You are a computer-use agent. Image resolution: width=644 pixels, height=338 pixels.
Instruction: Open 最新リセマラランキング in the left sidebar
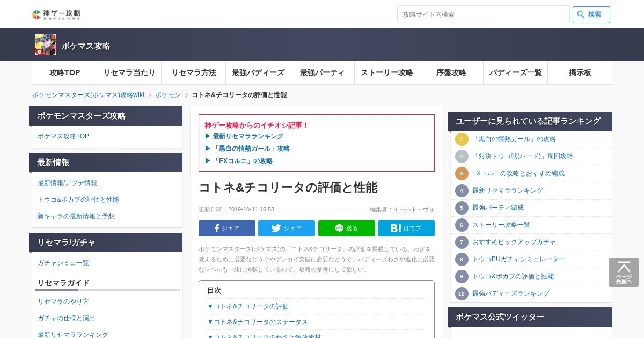[73, 335]
